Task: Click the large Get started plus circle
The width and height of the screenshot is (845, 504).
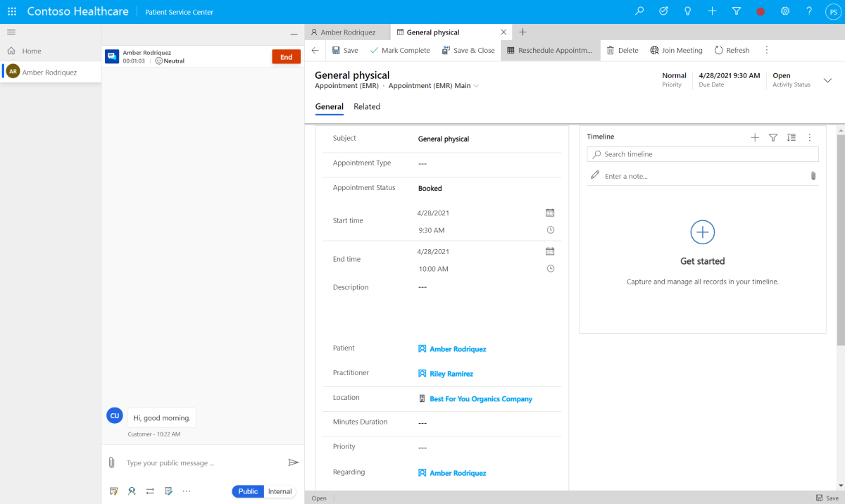Action: [703, 232]
